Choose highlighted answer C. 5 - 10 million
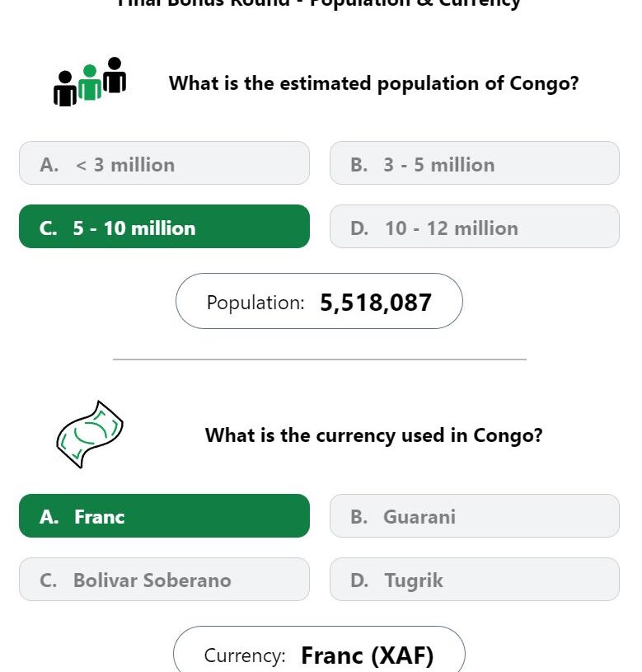The height and width of the screenshot is (672, 642). [164, 226]
